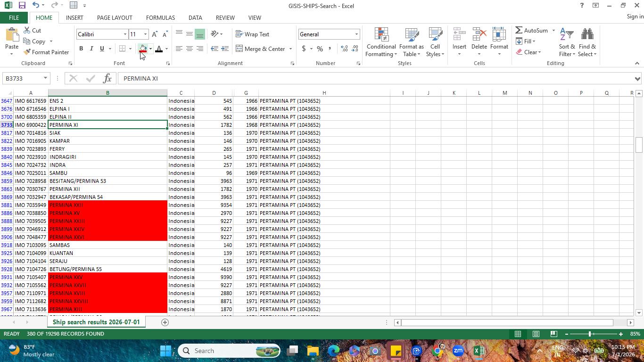
Task: Open the font size dropdown
Action: click(x=145, y=34)
